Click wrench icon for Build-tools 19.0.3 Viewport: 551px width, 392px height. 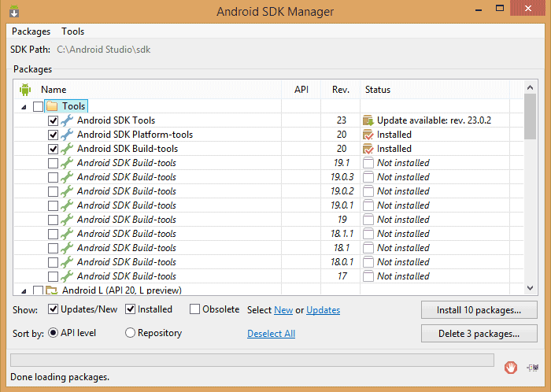coord(67,177)
